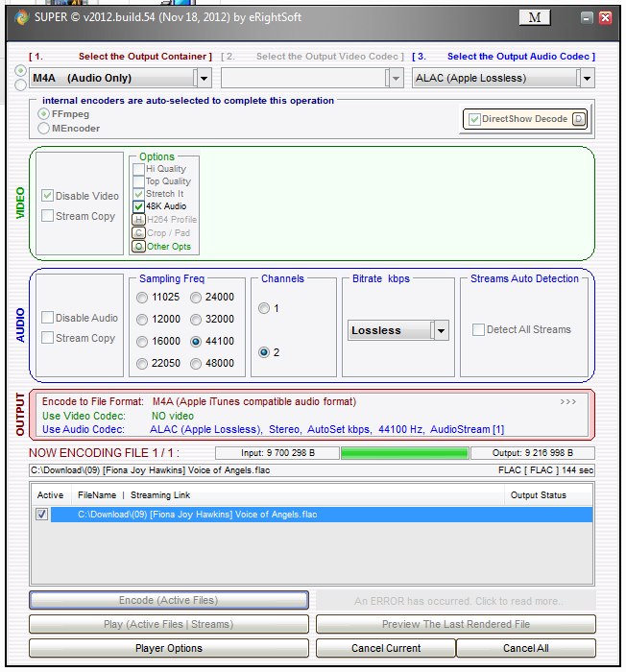This screenshot has width=626, height=672.
Task: Open Player Options button
Action: 168,648
